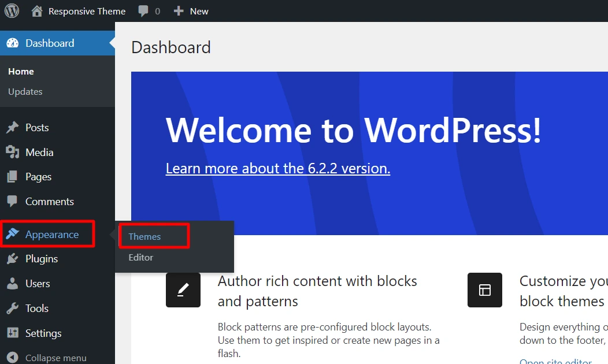Click the Customize block themes heading
608x364 pixels.
[x=564, y=291]
